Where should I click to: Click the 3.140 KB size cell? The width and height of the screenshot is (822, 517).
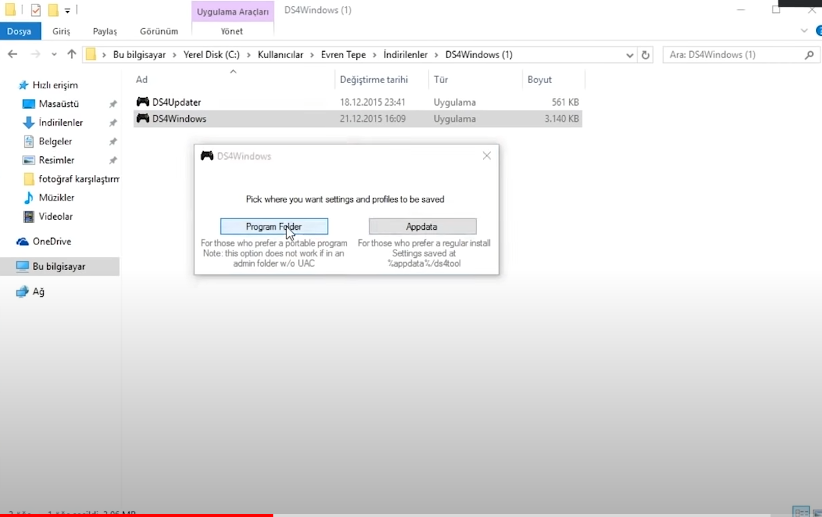click(x=561, y=119)
